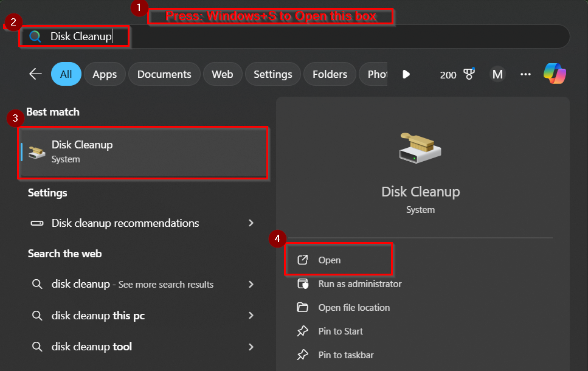Select 'disk cleanup - See more search results'

pos(143,285)
